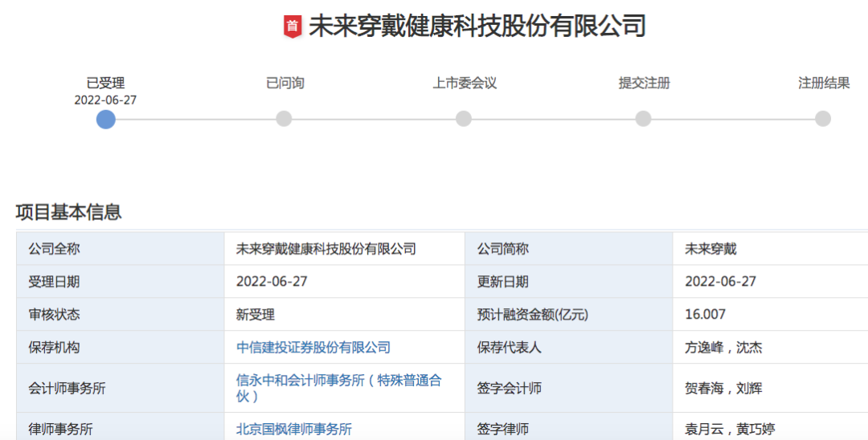This screenshot has height=440, width=868.
Task: Open the 信永中和会计师事务所 link
Action: click(339, 388)
